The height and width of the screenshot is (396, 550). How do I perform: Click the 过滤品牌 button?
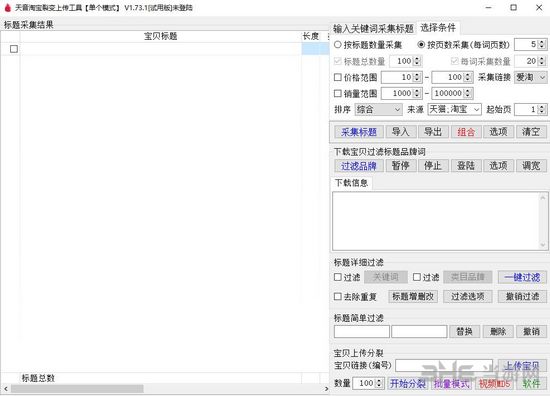(359, 166)
